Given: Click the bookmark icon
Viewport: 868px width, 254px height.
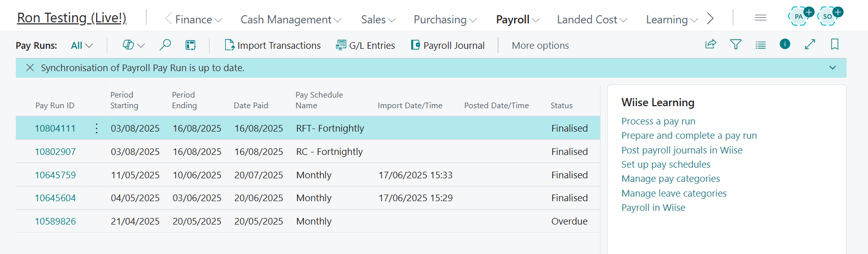Looking at the screenshot, I should click(834, 45).
